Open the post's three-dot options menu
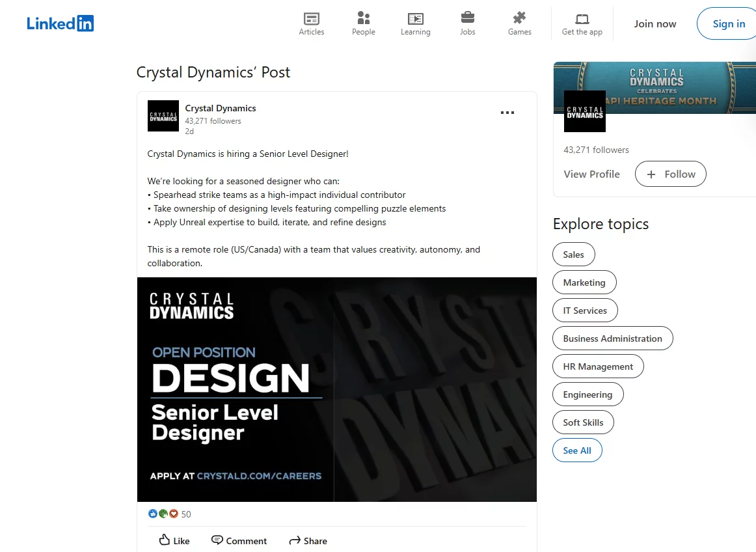756x552 pixels. tap(507, 113)
